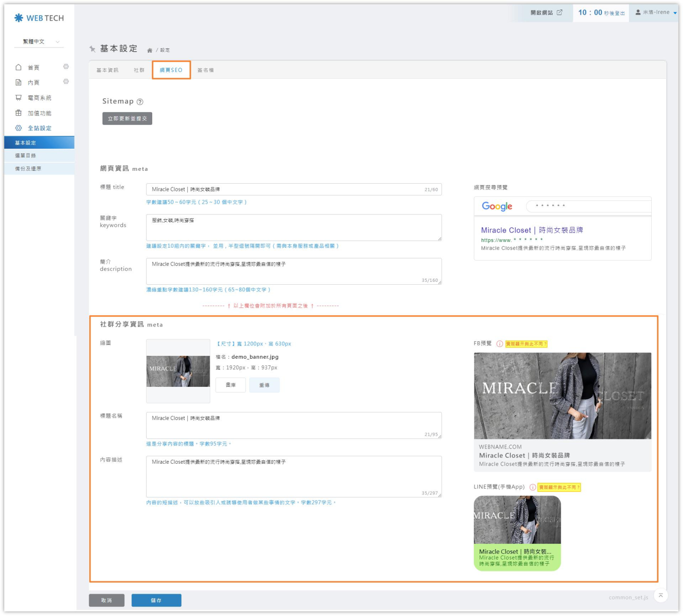Open site via 開啟網站 external link icon
This screenshot has width=683, height=616.
pyautogui.click(x=559, y=12)
